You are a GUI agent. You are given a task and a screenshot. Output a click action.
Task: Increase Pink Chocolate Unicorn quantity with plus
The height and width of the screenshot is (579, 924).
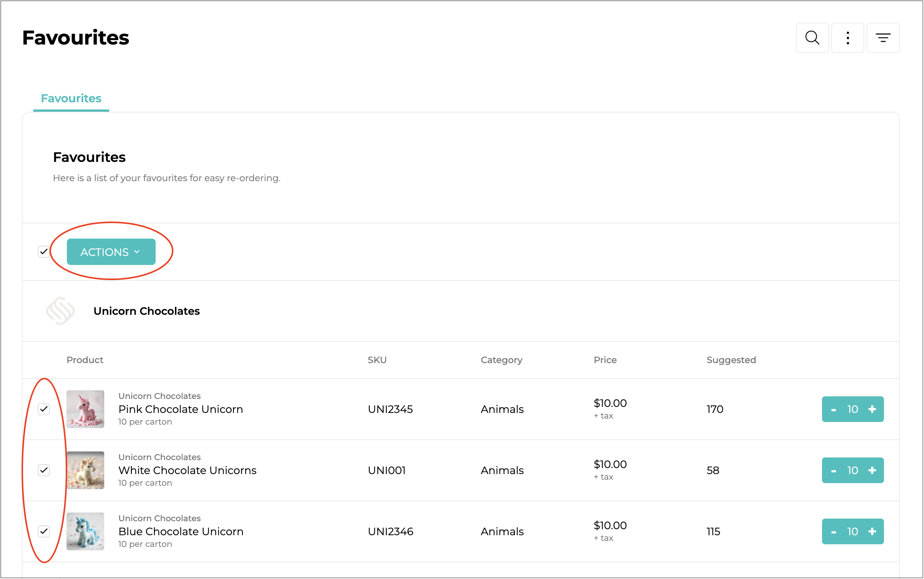pos(872,410)
